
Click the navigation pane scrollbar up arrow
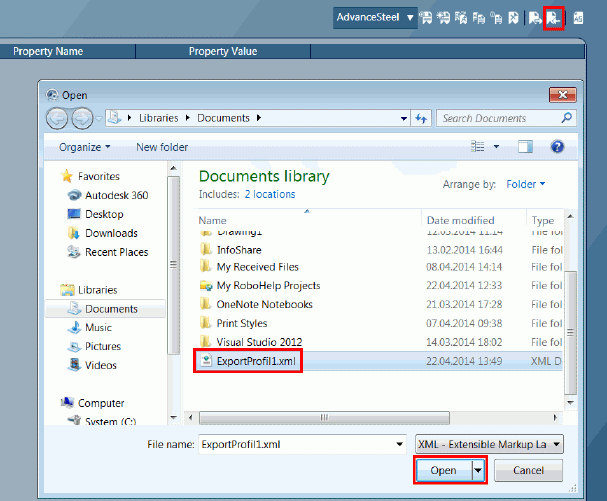[173, 168]
